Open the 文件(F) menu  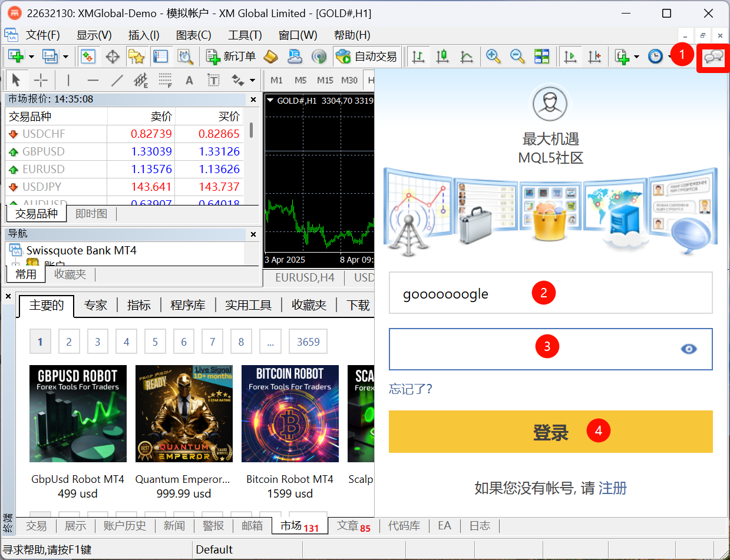point(43,35)
